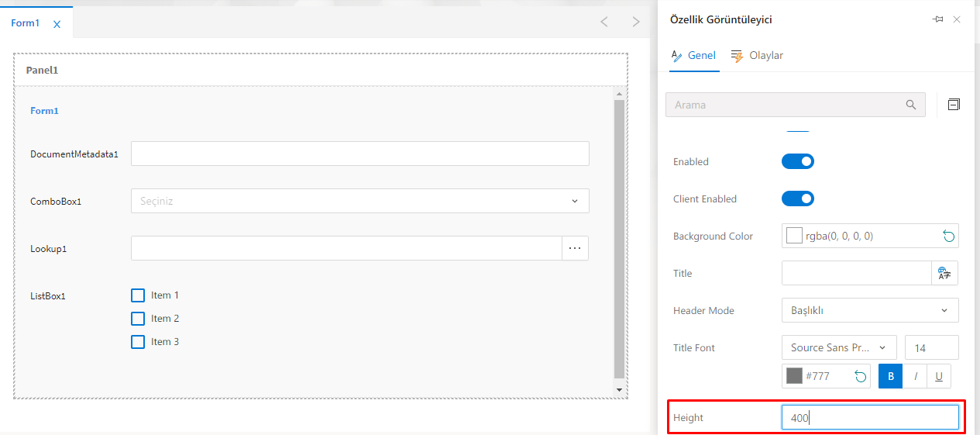Screen dimensions: 980x435
Task: Click the panel scrollbar up arrow
Action: (x=619, y=93)
